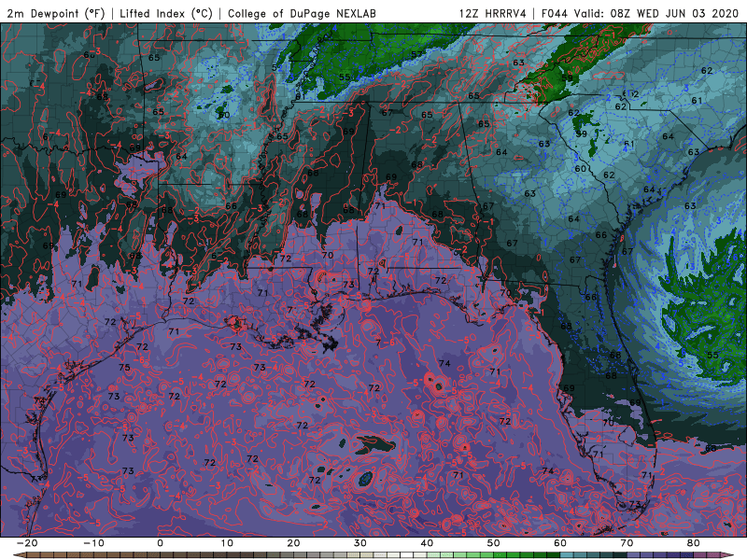Click the 60 label on the color scale
The image size is (747, 560).
(x=560, y=543)
